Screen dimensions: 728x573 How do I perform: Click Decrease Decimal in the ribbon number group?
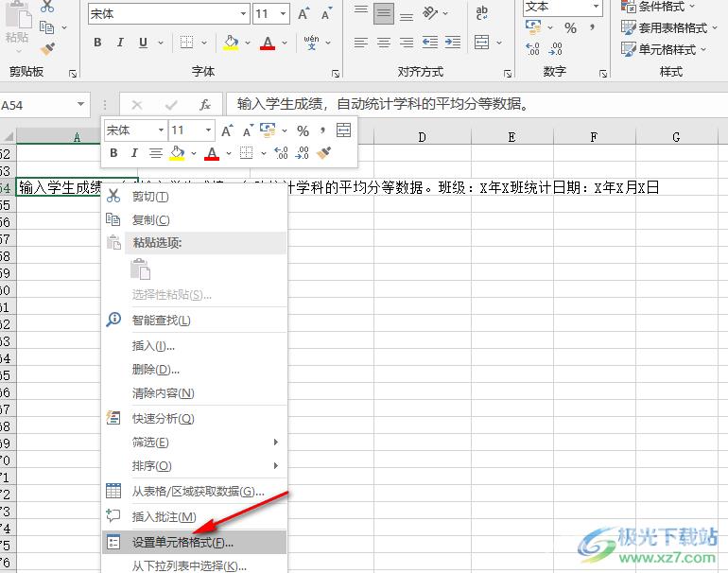(555, 48)
